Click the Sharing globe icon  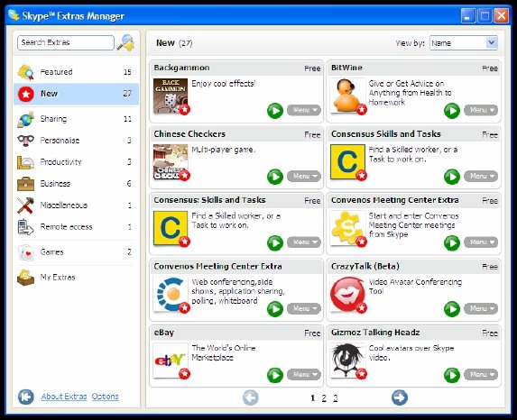pyautogui.click(x=25, y=119)
